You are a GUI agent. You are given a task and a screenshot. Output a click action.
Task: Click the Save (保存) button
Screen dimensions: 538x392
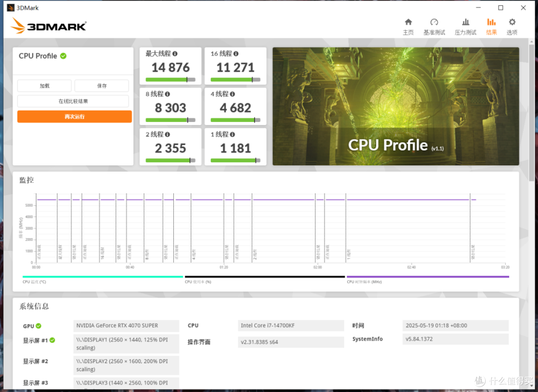(102, 86)
